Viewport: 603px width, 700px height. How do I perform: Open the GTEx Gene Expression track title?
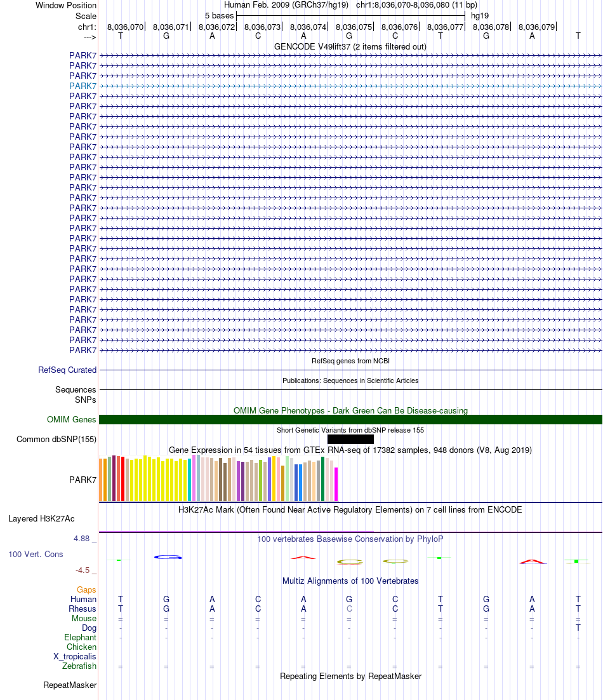(350, 450)
